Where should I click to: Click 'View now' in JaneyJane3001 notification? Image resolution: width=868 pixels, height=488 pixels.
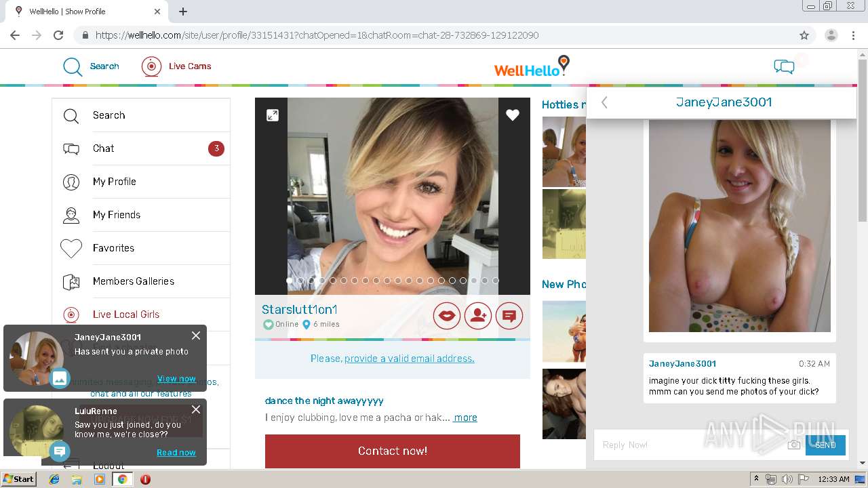point(176,379)
